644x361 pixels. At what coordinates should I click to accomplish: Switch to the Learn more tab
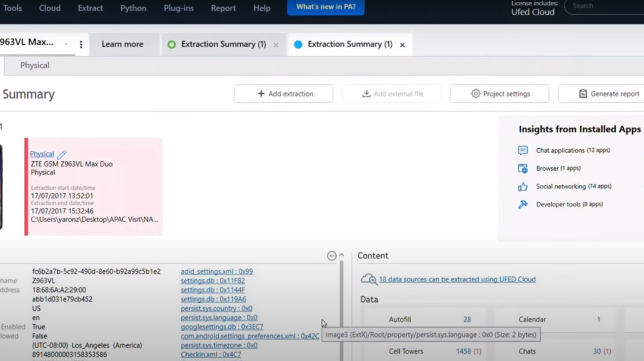[x=122, y=44]
